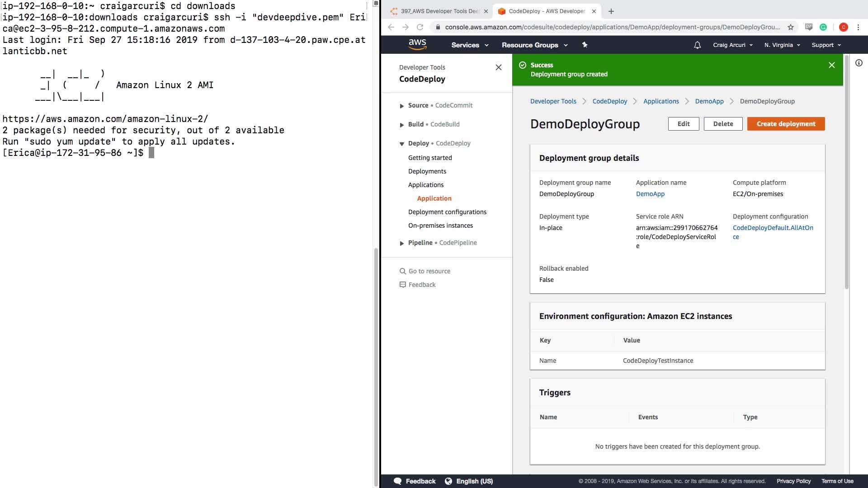The image size is (868, 488).
Task: Reload the page with refresh icon
Action: pos(420,27)
